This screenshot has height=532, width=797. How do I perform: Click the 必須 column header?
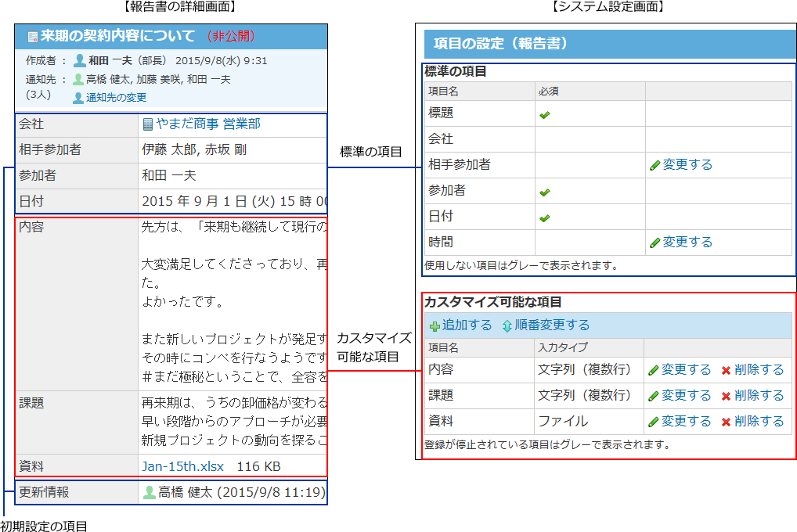[x=549, y=92]
